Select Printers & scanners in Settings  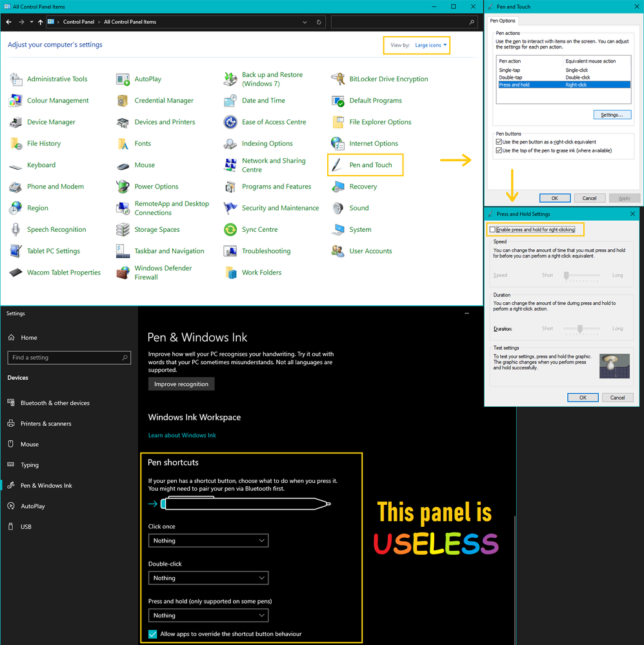46,424
